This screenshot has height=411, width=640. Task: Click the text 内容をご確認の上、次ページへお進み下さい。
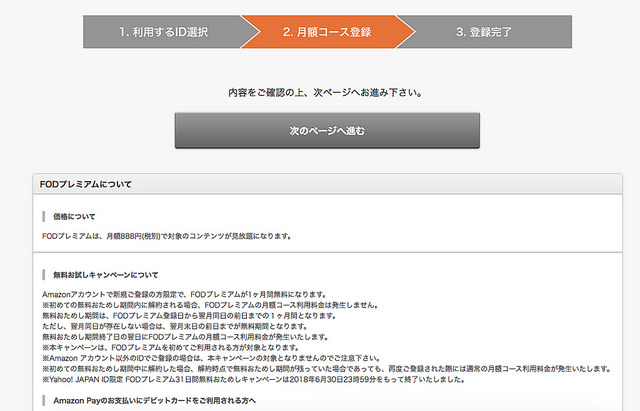click(x=325, y=93)
